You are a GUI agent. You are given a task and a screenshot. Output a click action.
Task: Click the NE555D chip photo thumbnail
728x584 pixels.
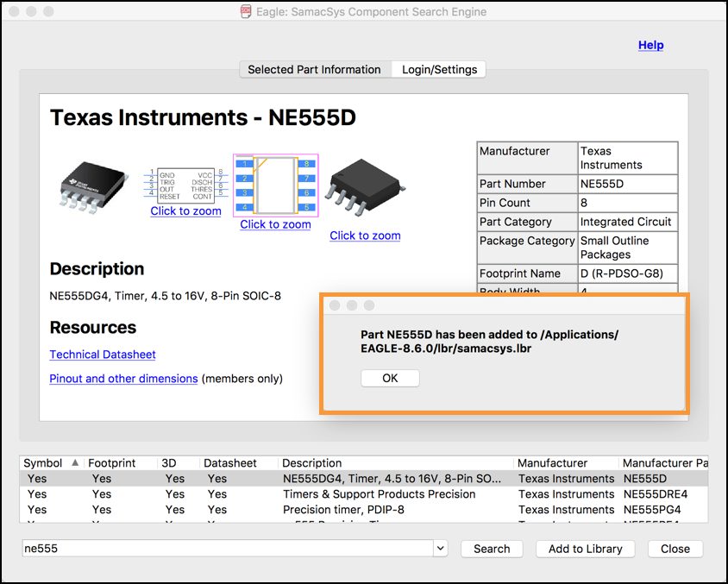(94, 187)
